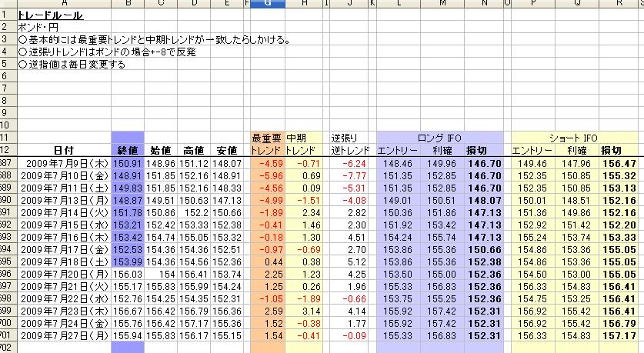
Task: Select the 損切 value 157.17
Action: point(620,335)
